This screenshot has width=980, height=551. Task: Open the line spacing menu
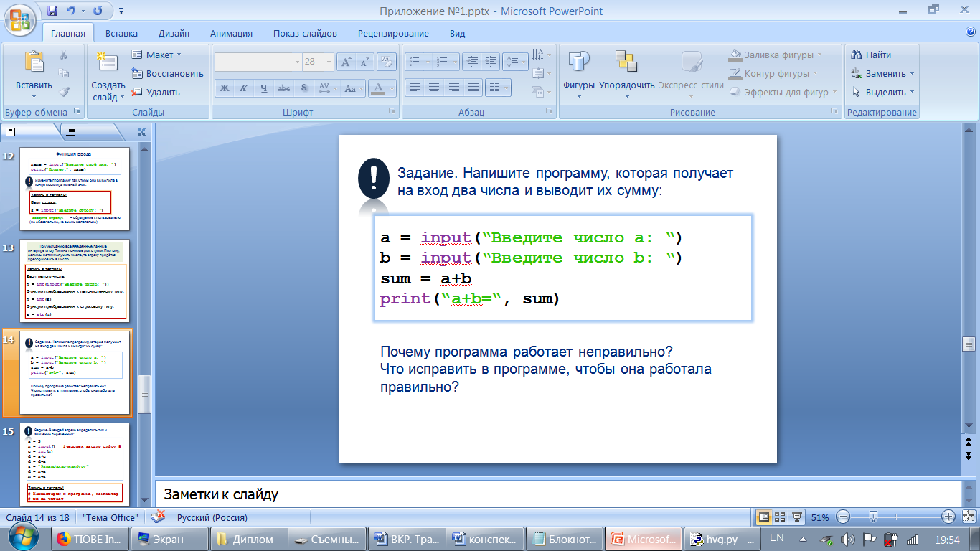514,62
